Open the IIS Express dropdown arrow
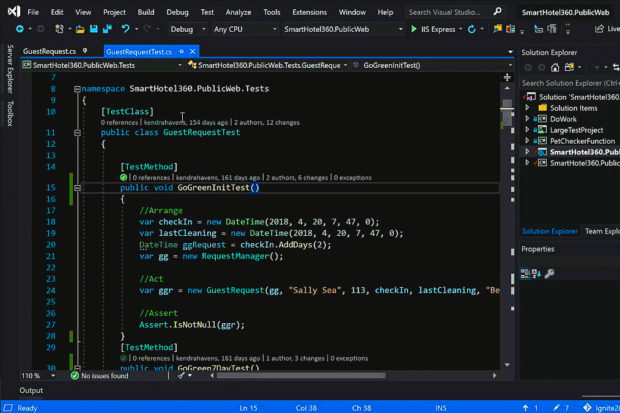 click(x=461, y=29)
